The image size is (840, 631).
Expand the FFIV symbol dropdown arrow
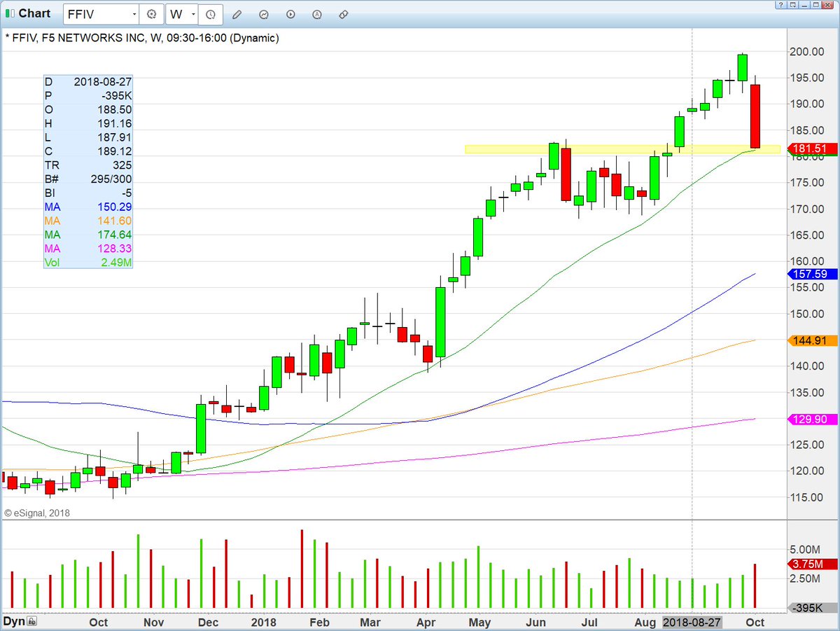(x=134, y=14)
